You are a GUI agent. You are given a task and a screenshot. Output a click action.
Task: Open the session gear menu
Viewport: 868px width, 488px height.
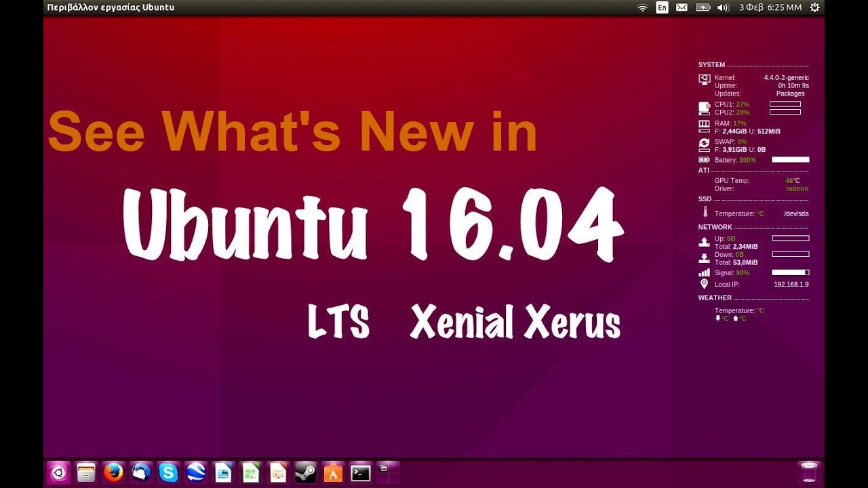click(814, 7)
